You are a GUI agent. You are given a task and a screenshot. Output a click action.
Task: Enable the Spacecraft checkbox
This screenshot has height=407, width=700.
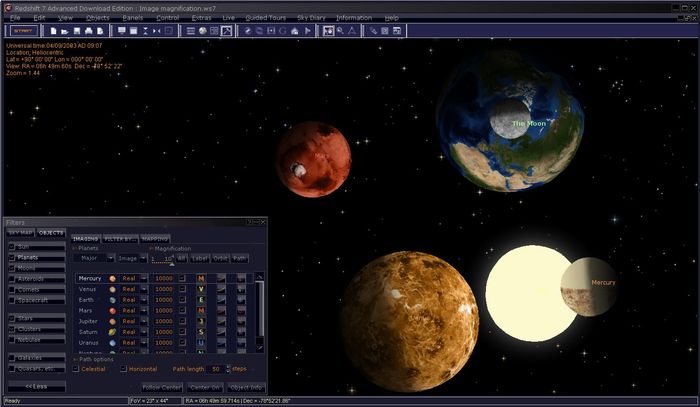point(12,300)
